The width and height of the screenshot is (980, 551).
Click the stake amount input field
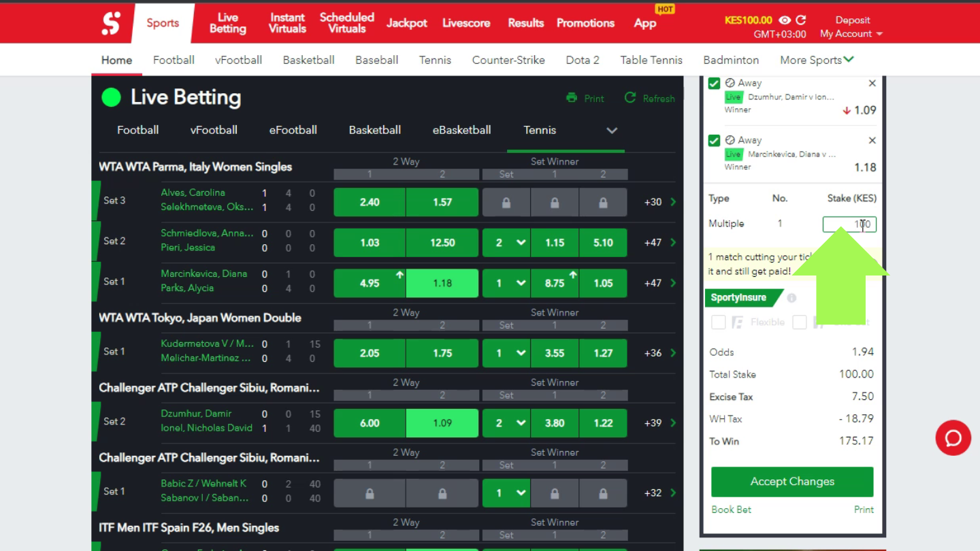(x=849, y=224)
